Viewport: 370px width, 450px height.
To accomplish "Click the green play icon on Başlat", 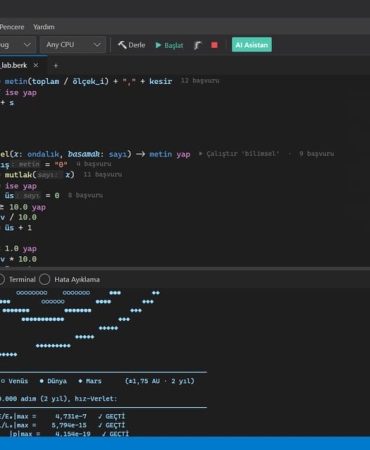I will 158,45.
